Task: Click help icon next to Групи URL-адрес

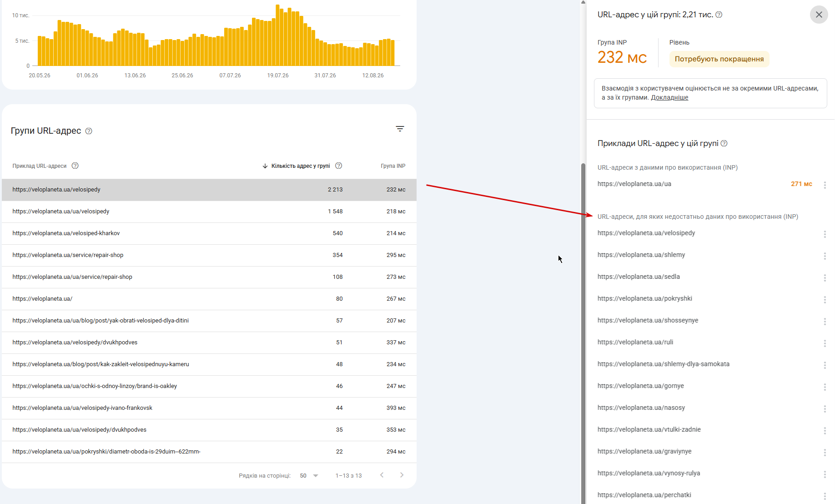Action: (89, 131)
